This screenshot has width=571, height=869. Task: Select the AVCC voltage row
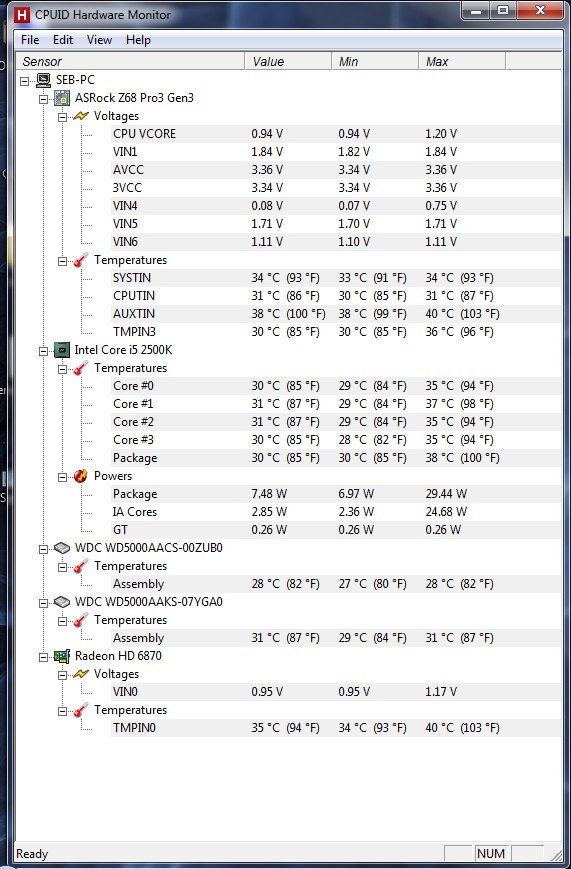coord(335,170)
